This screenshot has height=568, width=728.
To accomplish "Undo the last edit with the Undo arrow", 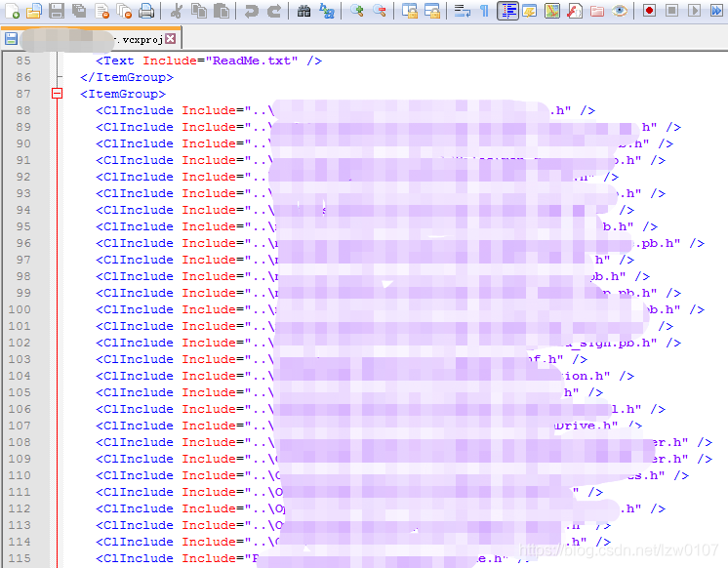I will point(251,10).
